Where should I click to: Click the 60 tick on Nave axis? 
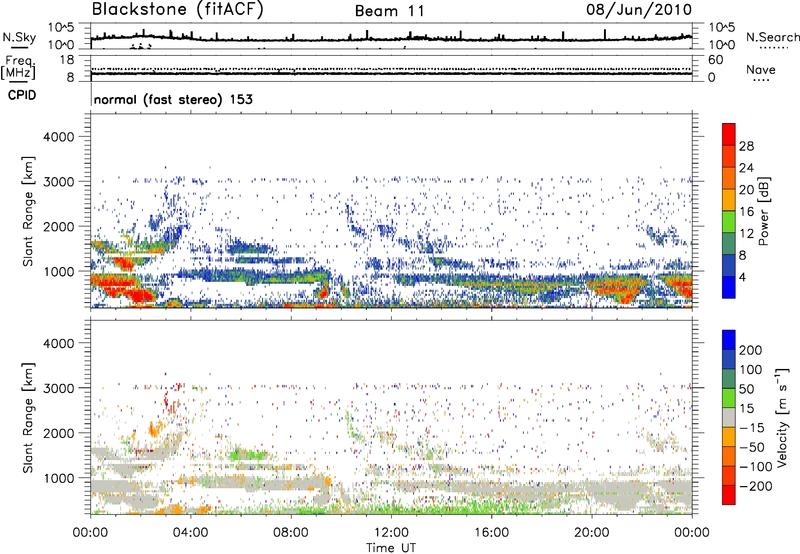click(715, 60)
